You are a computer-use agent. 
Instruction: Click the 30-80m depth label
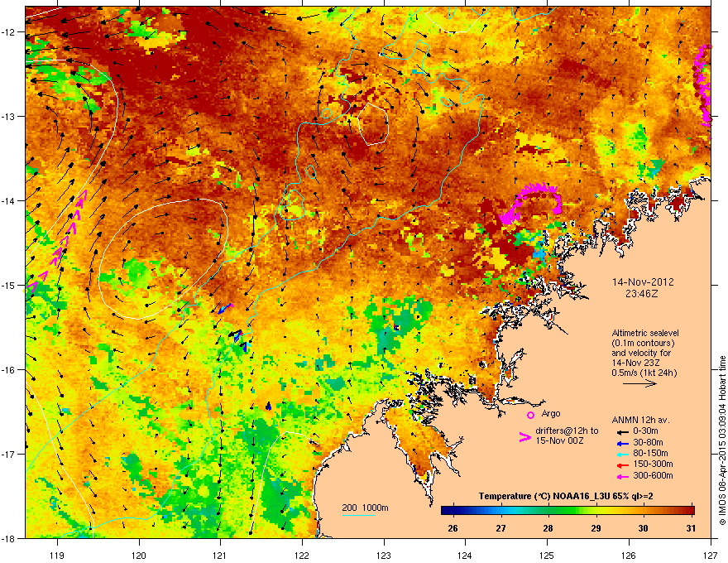[x=648, y=442]
